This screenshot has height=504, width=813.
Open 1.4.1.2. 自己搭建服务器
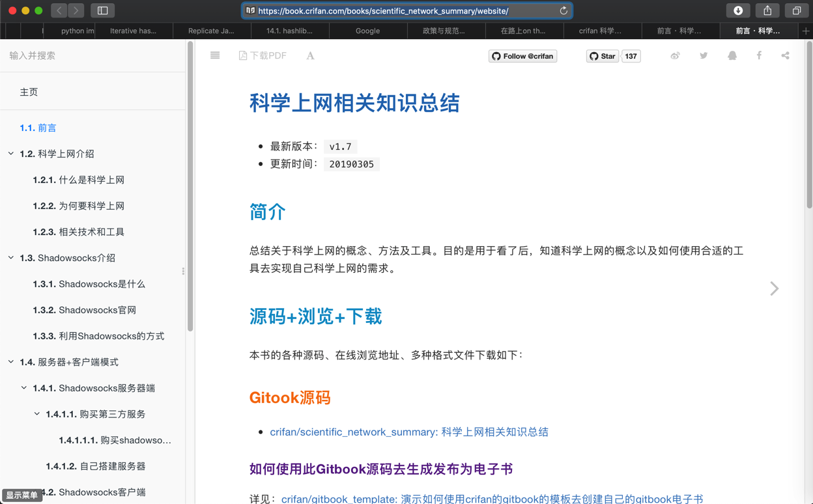(x=95, y=466)
